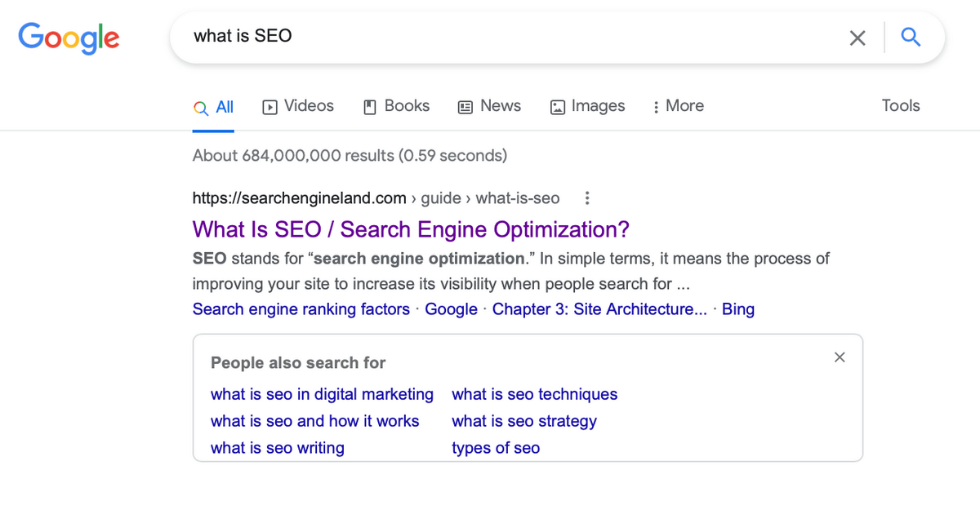Expand the More search categories menu
The height and width of the screenshot is (510, 980).
click(678, 106)
